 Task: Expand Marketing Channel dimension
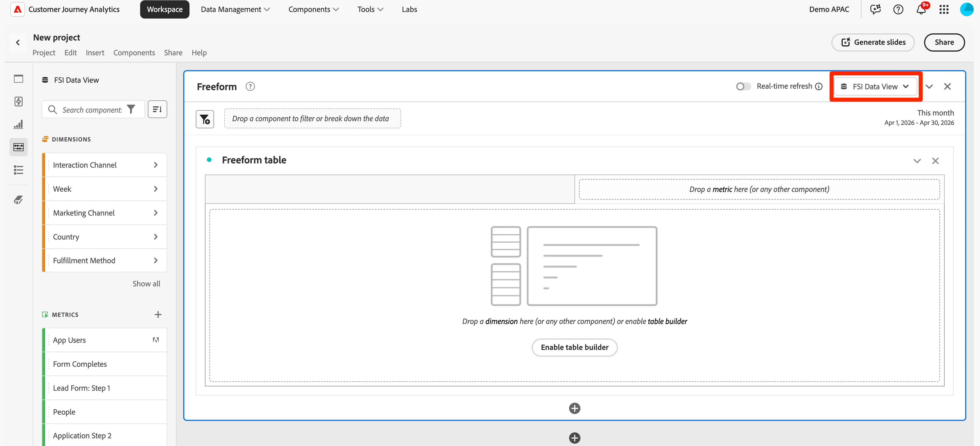pos(156,213)
